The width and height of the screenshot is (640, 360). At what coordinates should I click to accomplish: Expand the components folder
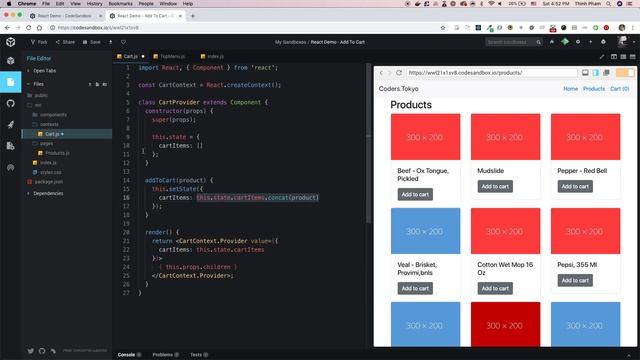pos(50,115)
